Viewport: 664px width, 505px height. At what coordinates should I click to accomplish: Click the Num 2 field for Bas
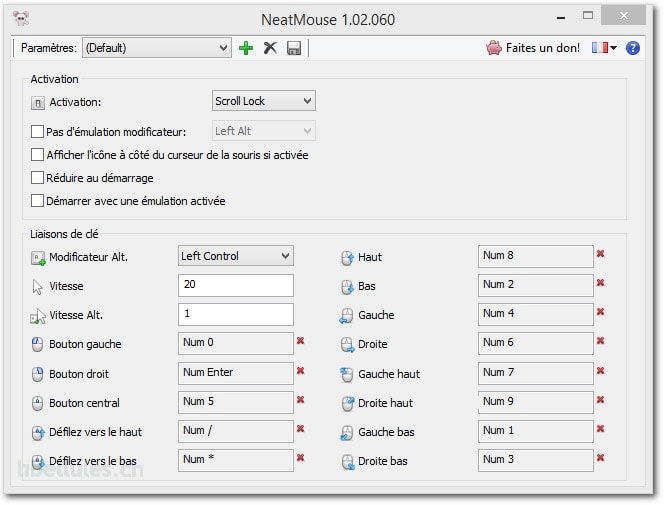(536, 285)
